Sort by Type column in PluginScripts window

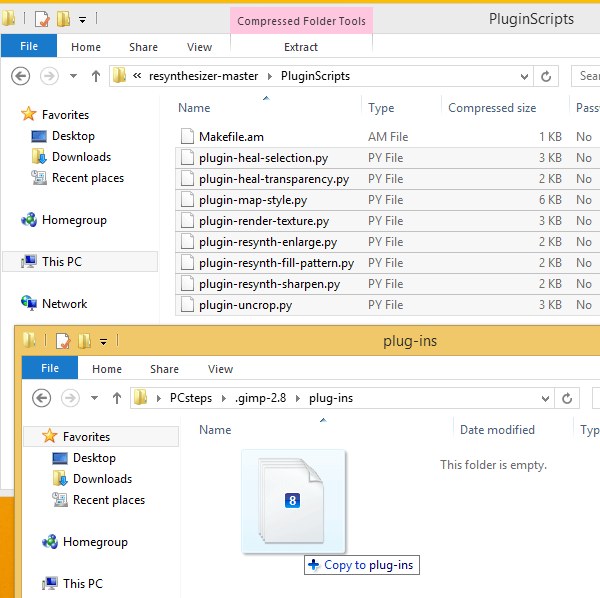click(x=381, y=108)
